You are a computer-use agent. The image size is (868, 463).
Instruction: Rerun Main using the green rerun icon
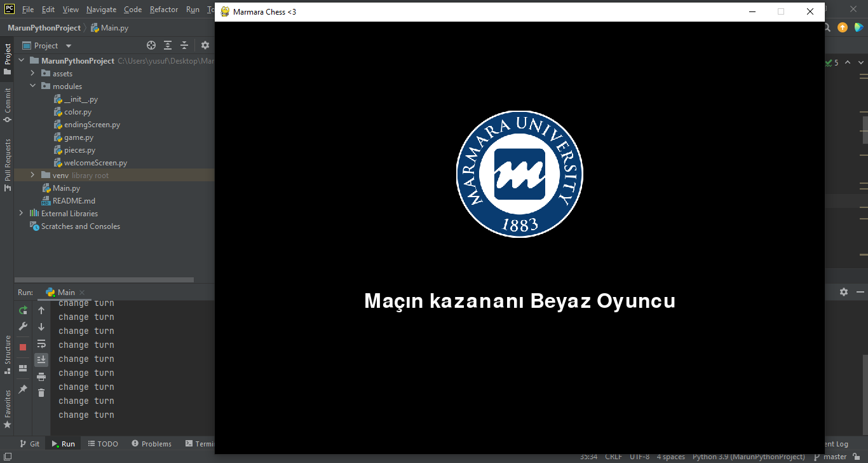click(23, 310)
